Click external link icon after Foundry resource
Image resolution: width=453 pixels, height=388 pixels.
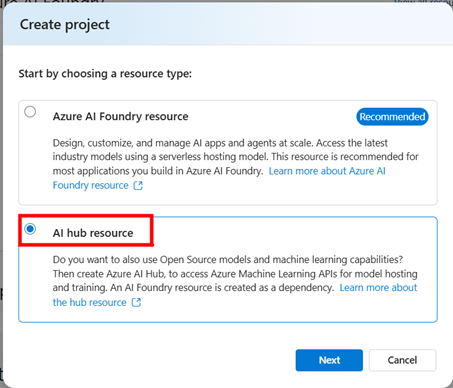point(138,185)
